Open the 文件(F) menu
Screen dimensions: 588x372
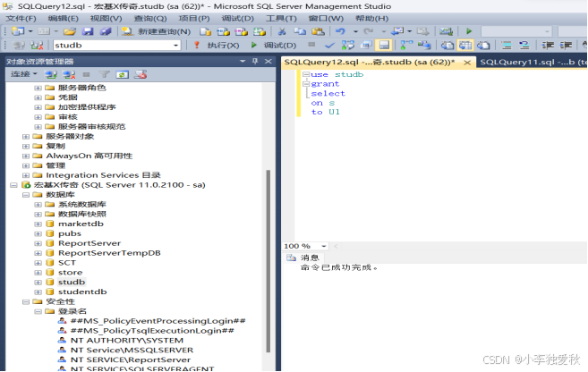(x=21, y=19)
